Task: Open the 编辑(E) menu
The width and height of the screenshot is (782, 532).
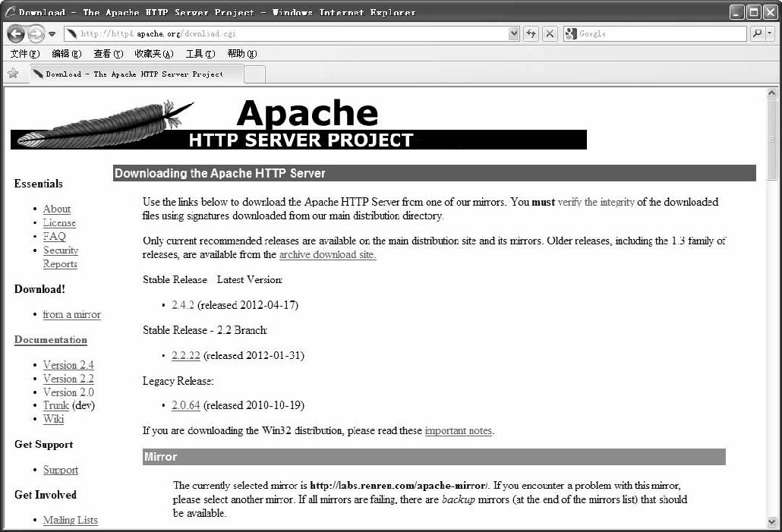Action: point(66,53)
